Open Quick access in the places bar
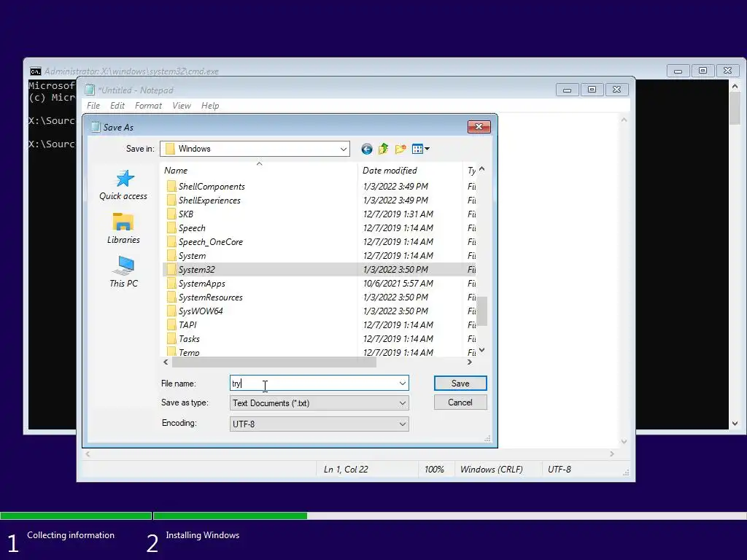This screenshot has height=560, width=747. pos(123,185)
